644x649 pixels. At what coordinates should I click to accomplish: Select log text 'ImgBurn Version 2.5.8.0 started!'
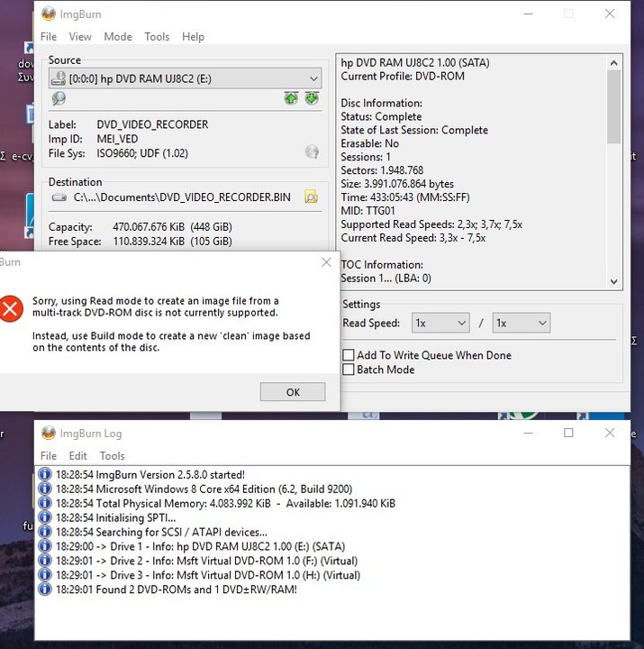[x=170, y=475]
